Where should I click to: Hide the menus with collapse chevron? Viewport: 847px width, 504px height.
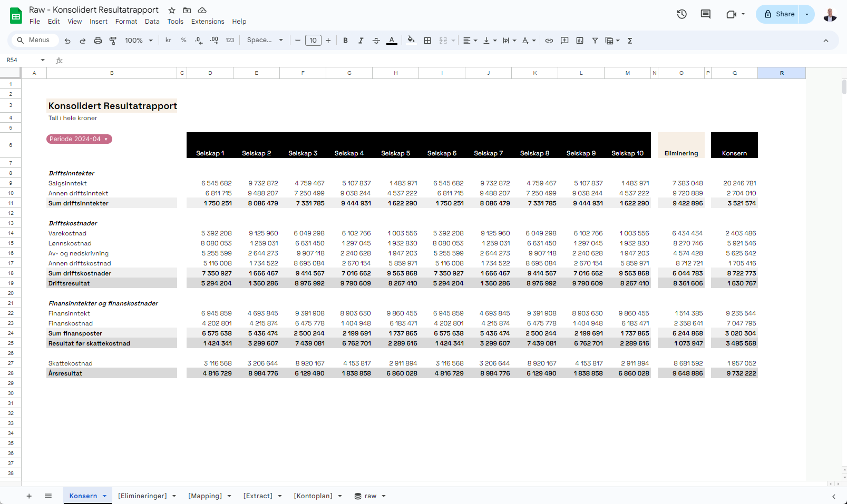click(826, 41)
